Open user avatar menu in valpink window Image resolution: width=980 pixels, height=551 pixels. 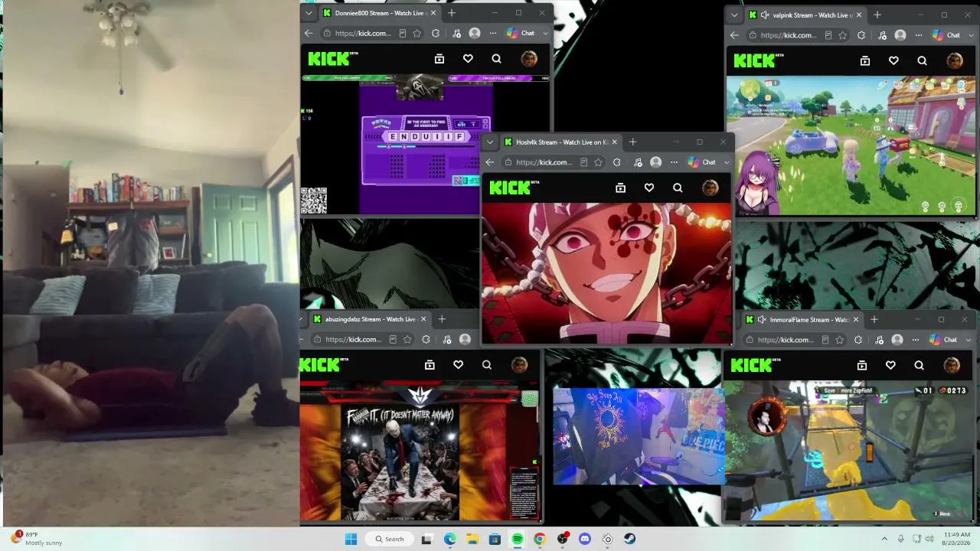point(954,61)
